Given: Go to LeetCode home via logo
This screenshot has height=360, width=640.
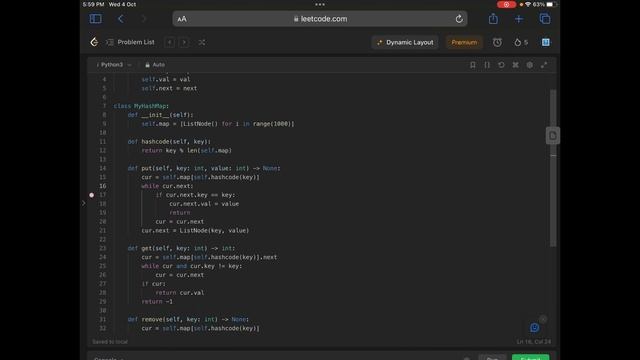Looking at the screenshot, I should [94, 42].
